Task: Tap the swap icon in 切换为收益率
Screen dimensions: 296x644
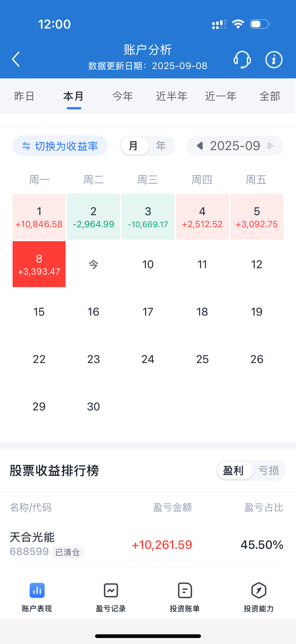Action: (26, 146)
